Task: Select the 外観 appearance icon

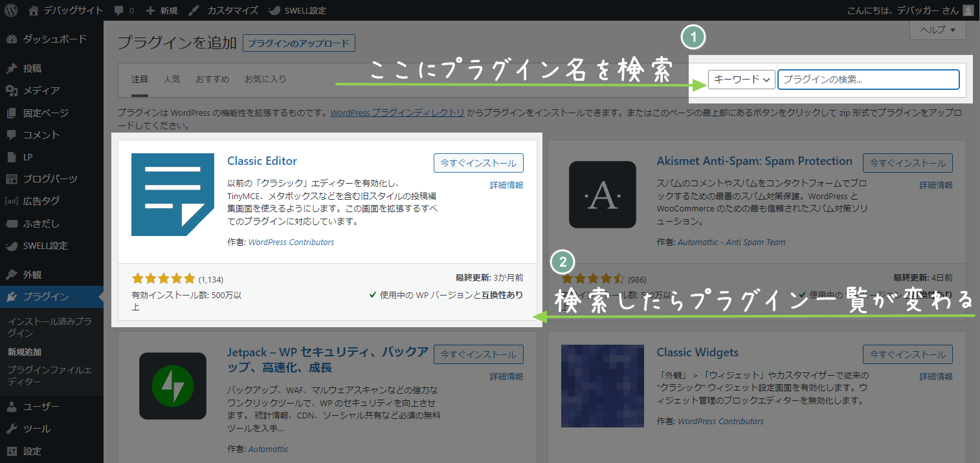Action: pos(13,274)
